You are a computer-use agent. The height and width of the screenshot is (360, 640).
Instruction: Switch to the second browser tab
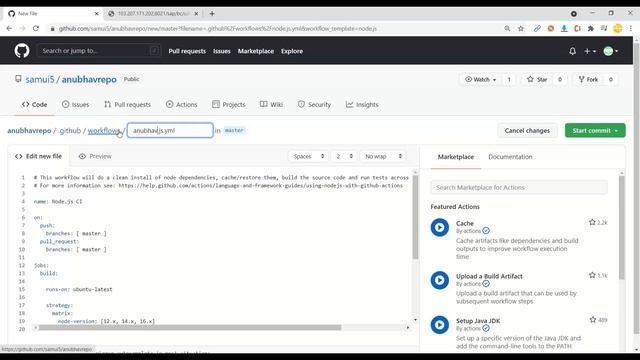(153, 13)
